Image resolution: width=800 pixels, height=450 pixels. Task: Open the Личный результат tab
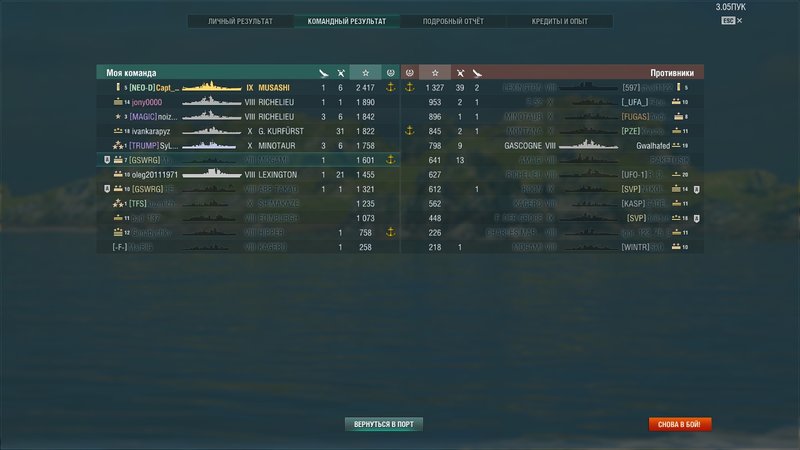coord(240,21)
